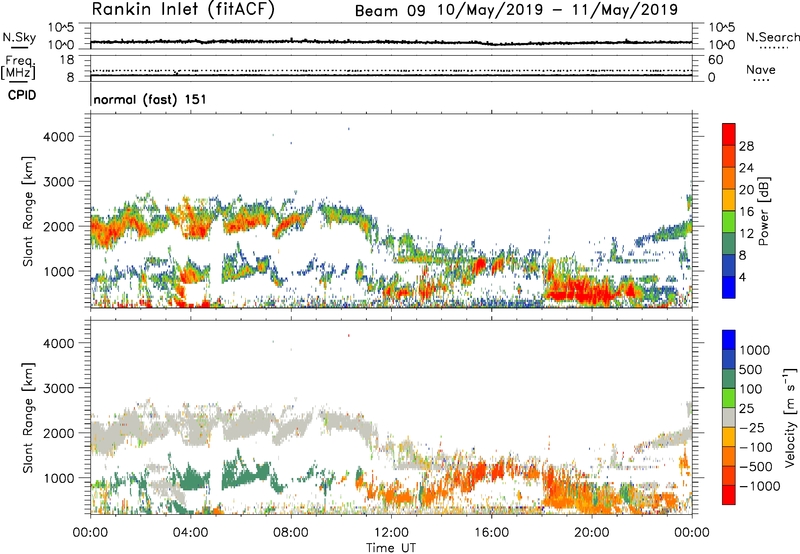Click the '16:00' time axis label

pyautogui.click(x=491, y=533)
